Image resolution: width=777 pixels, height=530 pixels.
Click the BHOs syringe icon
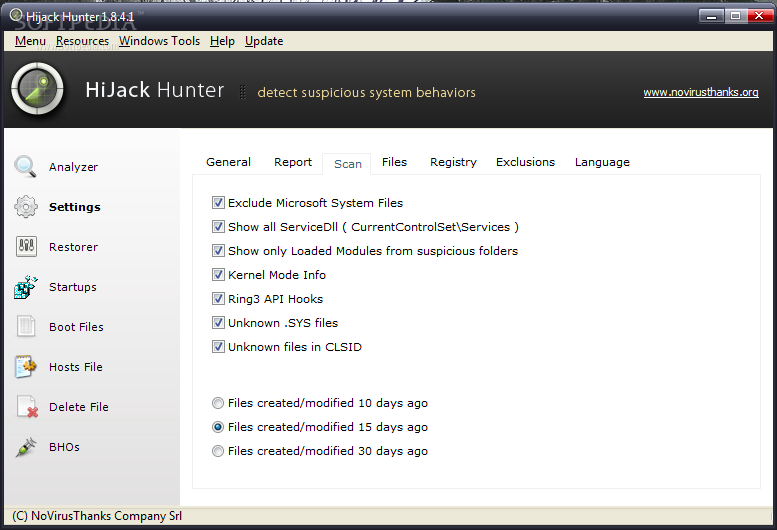26,447
